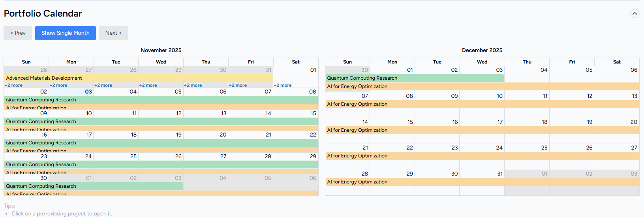644x217 pixels.
Task: Expand '+2 more' under Sunday October 26
Action: click(14, 85)
